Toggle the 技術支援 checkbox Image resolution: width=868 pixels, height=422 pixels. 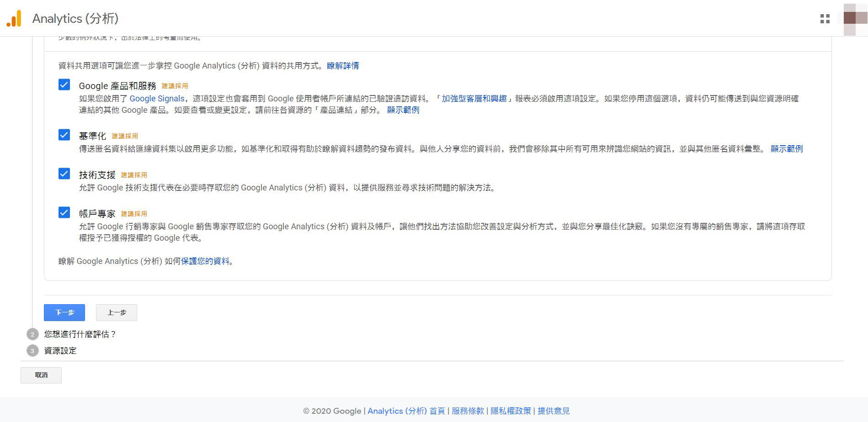[x=64, y=174]
